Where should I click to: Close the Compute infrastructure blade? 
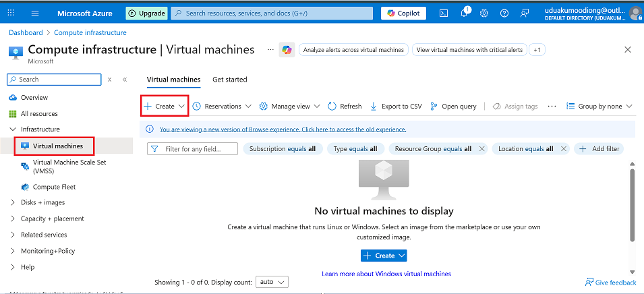628,50
